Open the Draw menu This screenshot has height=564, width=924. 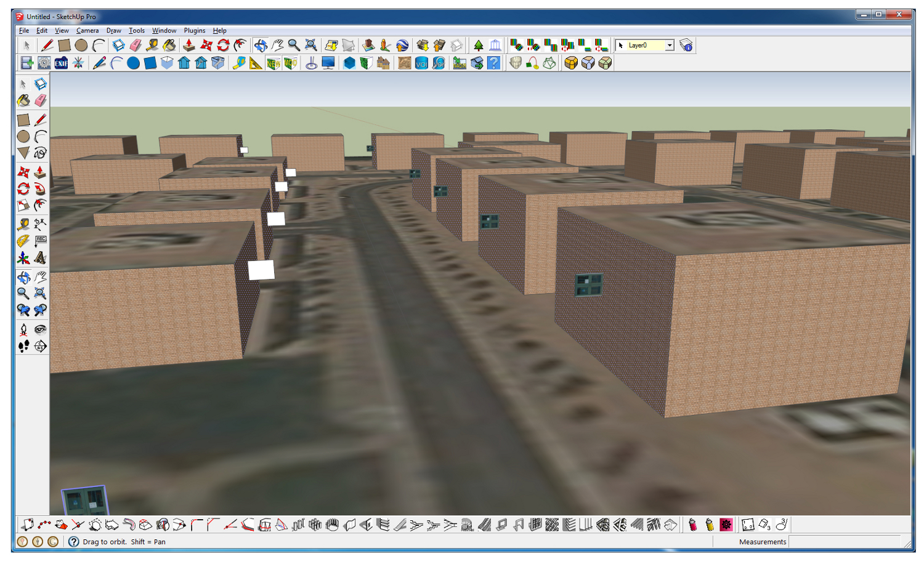pos(114,30)
